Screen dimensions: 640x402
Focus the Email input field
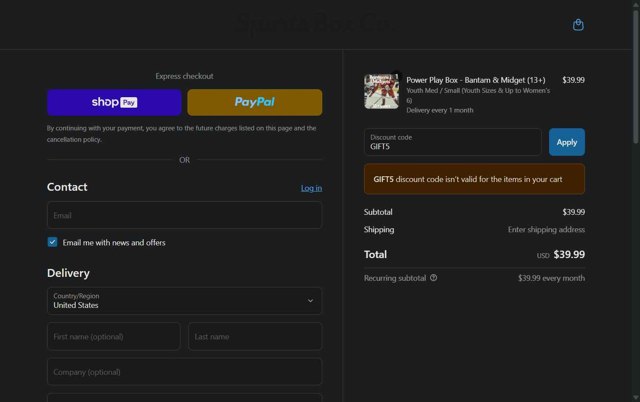184,215
